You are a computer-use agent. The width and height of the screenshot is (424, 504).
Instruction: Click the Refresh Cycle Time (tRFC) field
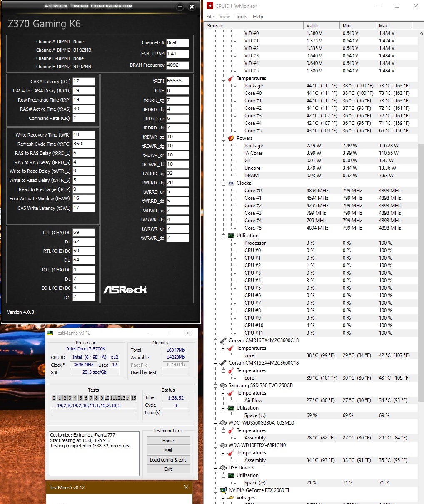point(84,144)
